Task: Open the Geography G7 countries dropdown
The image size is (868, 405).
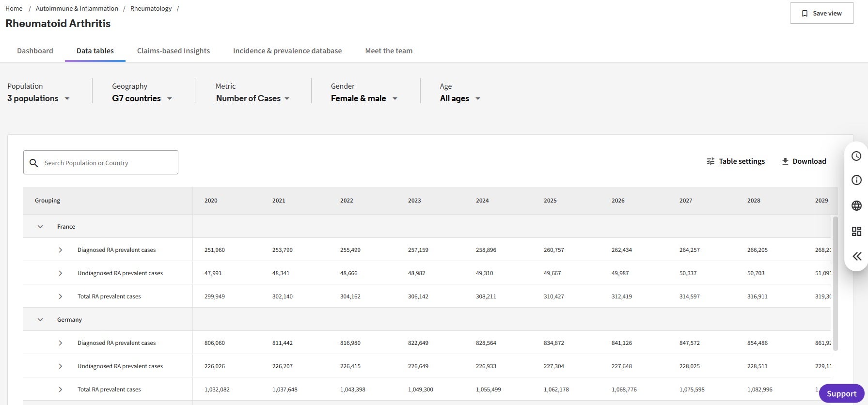Action: pos(142,98)
